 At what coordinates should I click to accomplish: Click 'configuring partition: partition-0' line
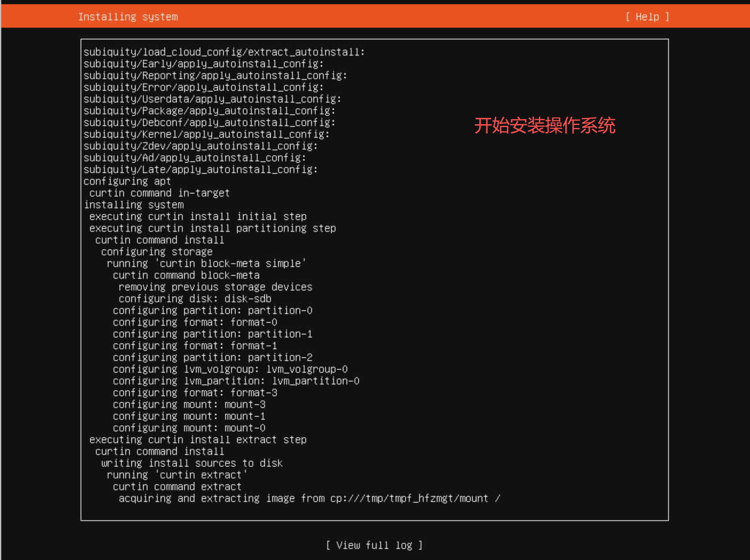coord(212,310)
